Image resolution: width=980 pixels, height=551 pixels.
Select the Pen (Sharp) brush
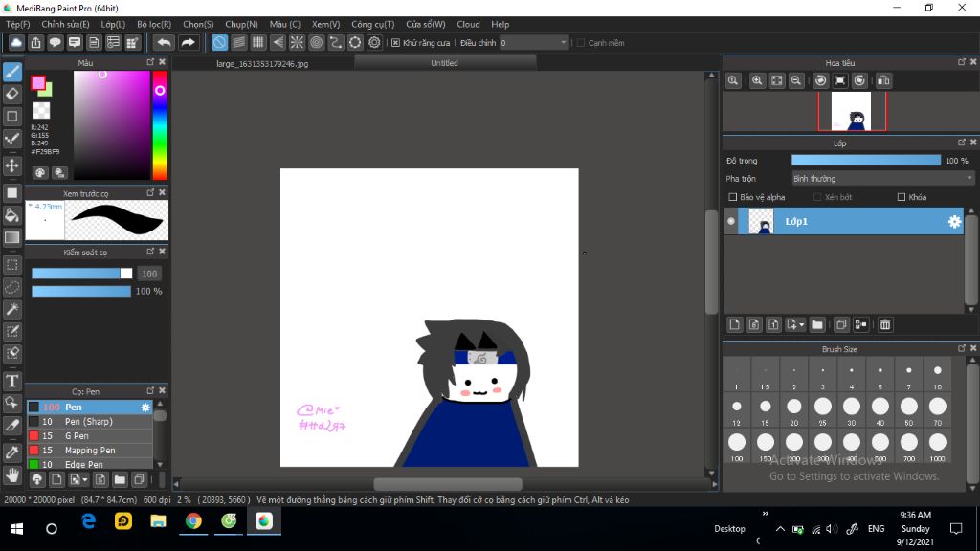[x=89, y=422]
